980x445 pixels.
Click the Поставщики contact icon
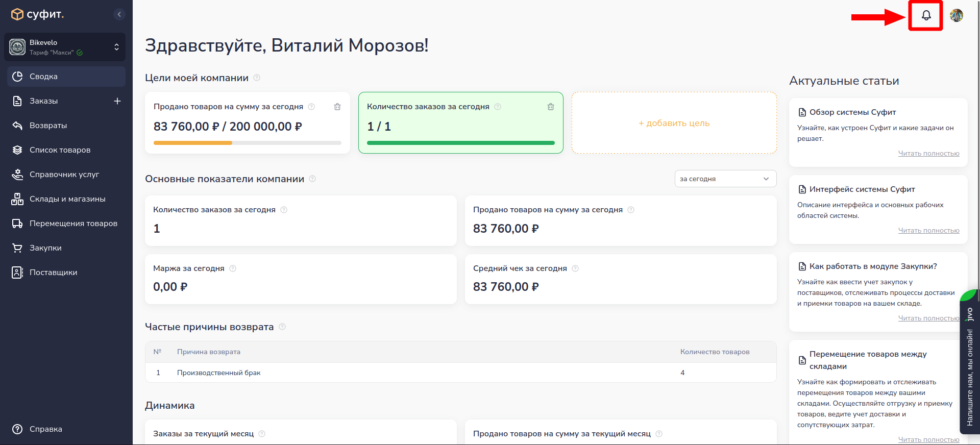point(17,273)
